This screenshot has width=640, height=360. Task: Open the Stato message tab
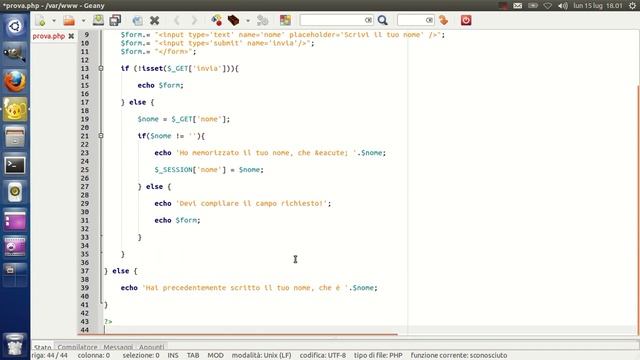[x=43, y=347]
